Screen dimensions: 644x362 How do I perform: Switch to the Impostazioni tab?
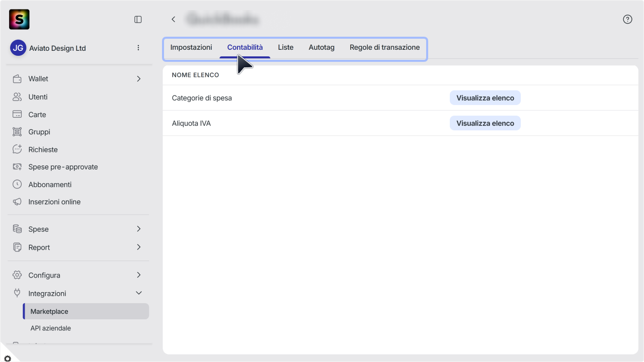191,47
